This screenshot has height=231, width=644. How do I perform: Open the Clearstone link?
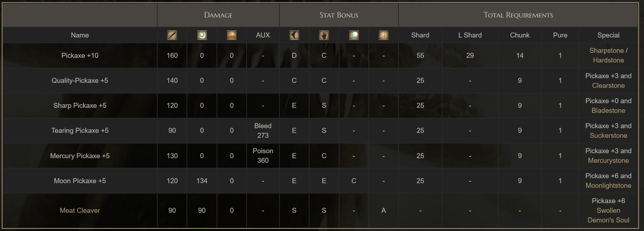pyautogui.click(x=608, y=86)
